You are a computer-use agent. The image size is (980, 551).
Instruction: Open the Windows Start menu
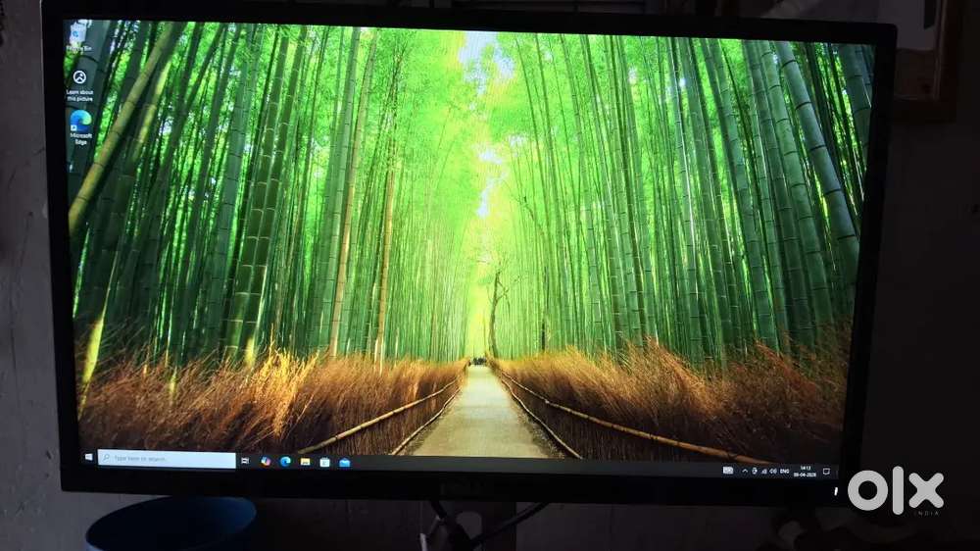90,457
